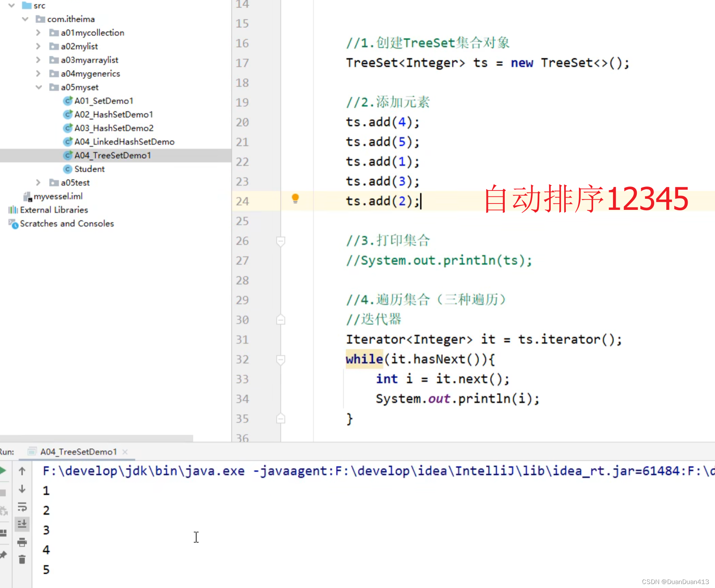The image size is (715, 588).
Task: Click 'ts.add(2);' on line 24
Action: click(382, 201)
